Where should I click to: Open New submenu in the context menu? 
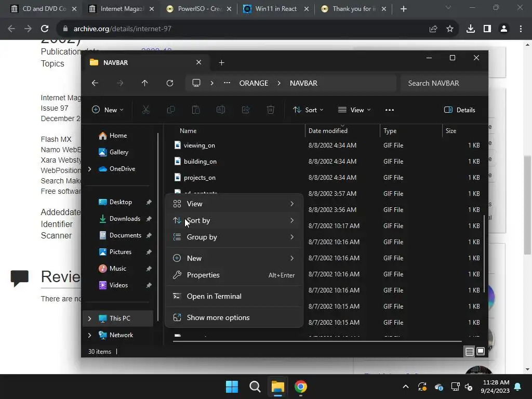tap(234, 259)
